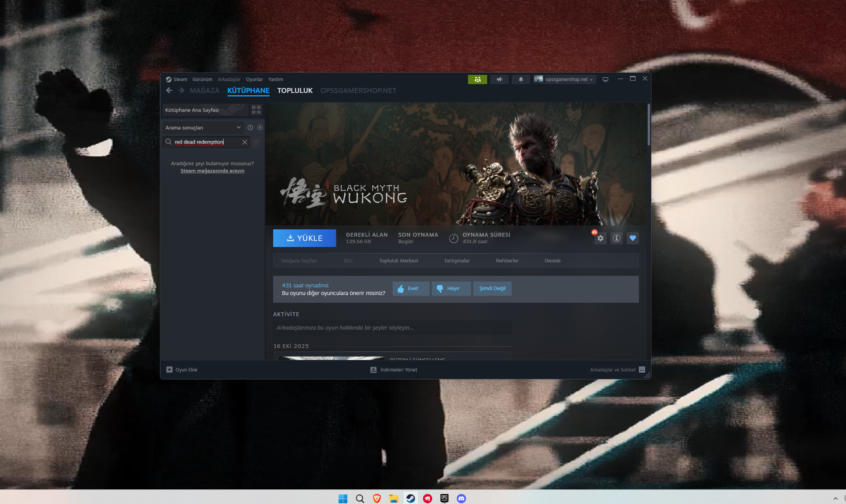Click the library search input field
Screen dimensions: 846x504
coord(206,142)
